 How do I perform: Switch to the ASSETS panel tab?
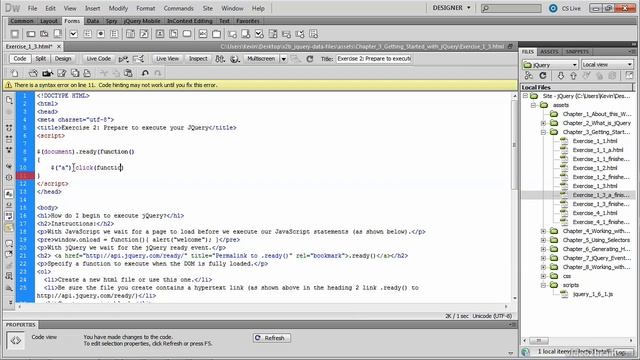pyautogui.click(x=549, y=52)
